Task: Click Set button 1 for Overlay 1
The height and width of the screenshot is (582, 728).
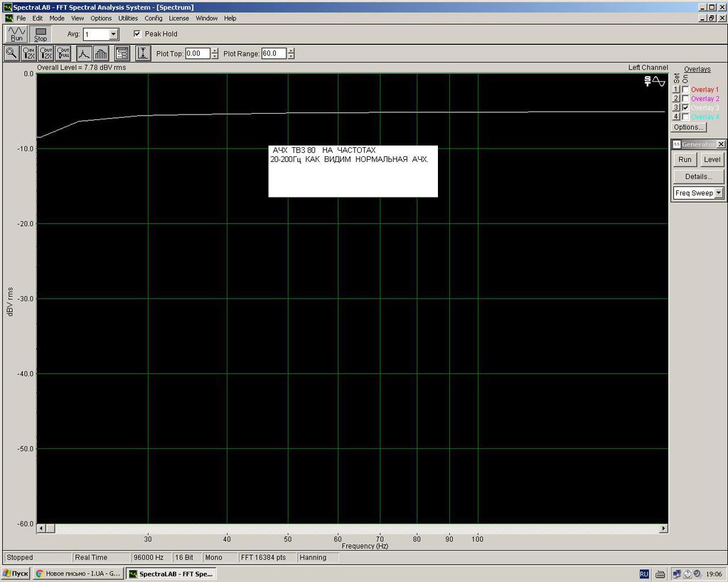Action: [x=676, y=90]
